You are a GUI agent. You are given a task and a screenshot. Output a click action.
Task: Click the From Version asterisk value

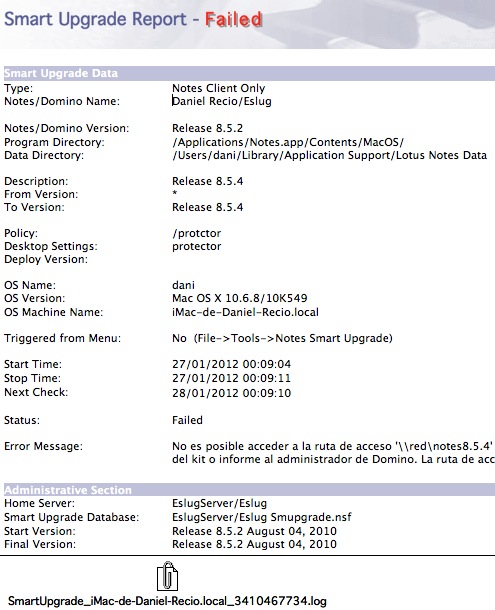click(x=175, y=193)
